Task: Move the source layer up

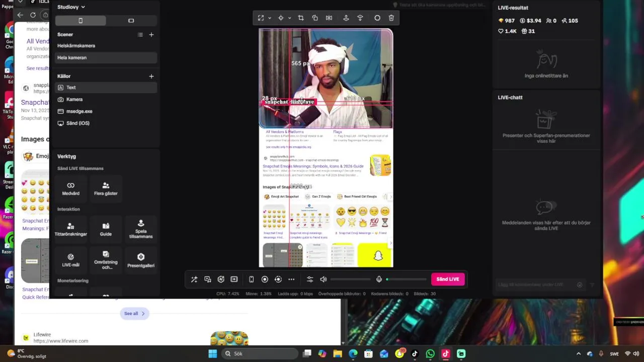Action: tap(346, 18)
